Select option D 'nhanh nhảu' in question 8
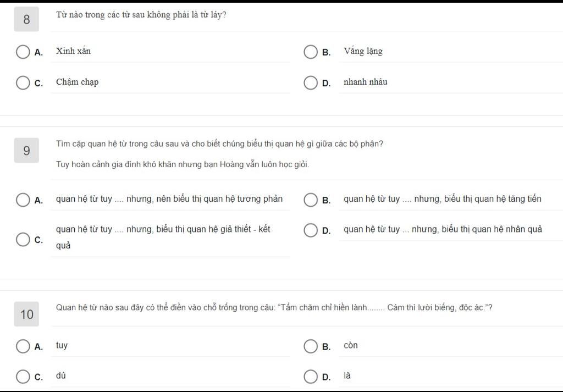The image size is (563, 392). click(x=311, y=82)
